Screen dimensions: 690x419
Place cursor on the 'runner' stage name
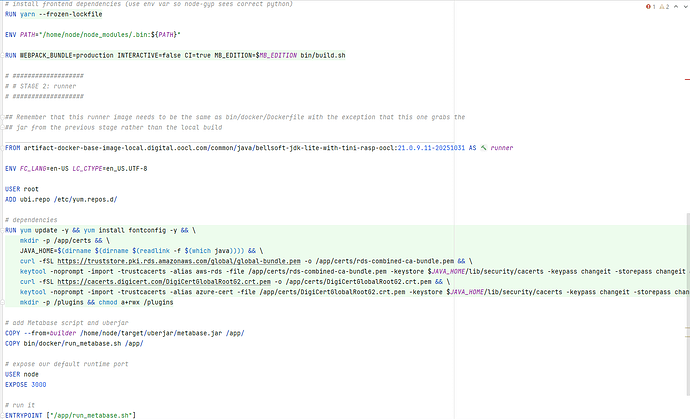pos(501,147)
